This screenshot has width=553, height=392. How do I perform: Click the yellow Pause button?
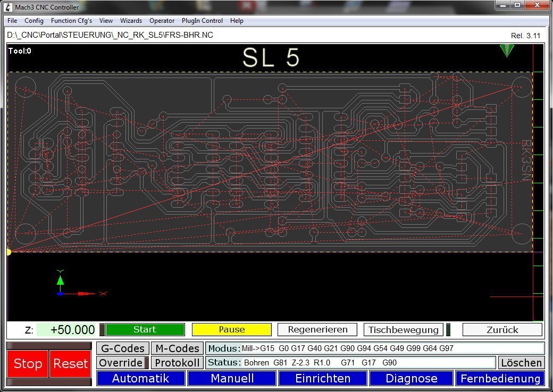[232, 329]
